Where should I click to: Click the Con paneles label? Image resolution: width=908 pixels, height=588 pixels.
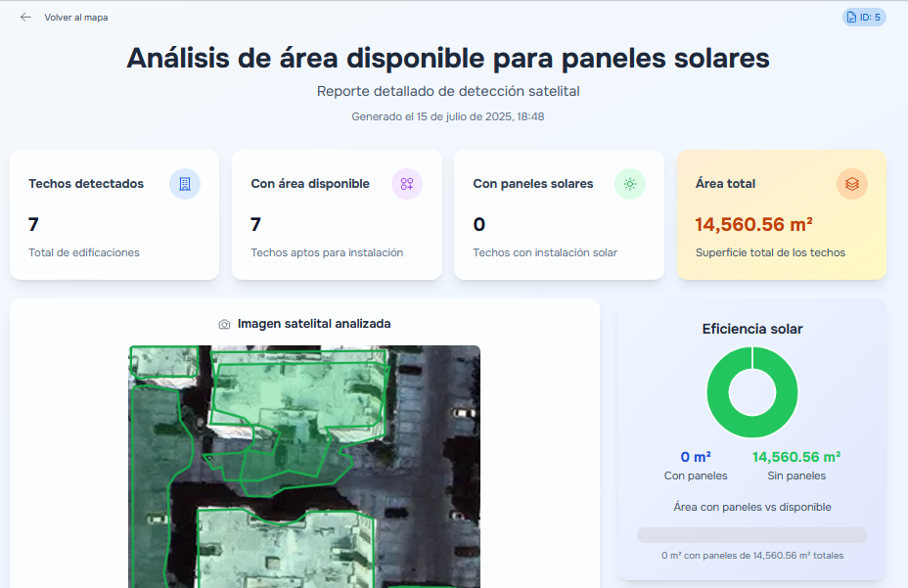696,475
